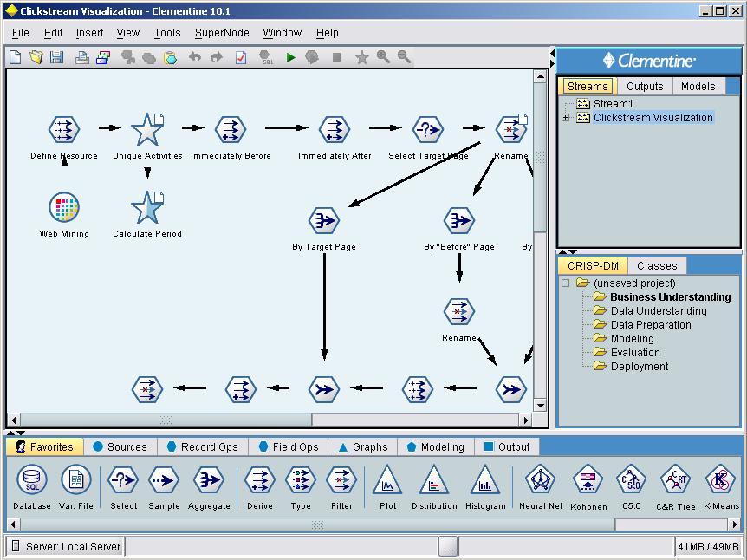The height and width of the screenshot is (560, 747).
Task: Click the print icon in the toolbar
Action: [82, 58]
